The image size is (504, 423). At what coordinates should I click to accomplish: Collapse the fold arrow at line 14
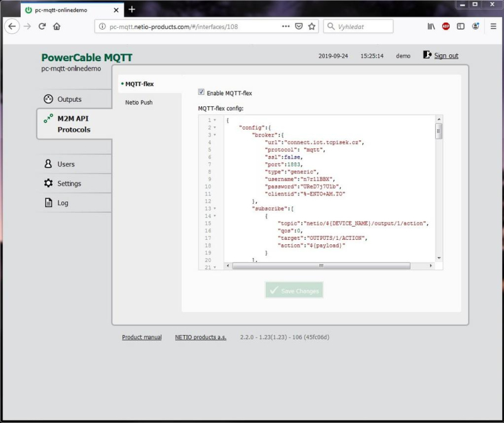215,216
